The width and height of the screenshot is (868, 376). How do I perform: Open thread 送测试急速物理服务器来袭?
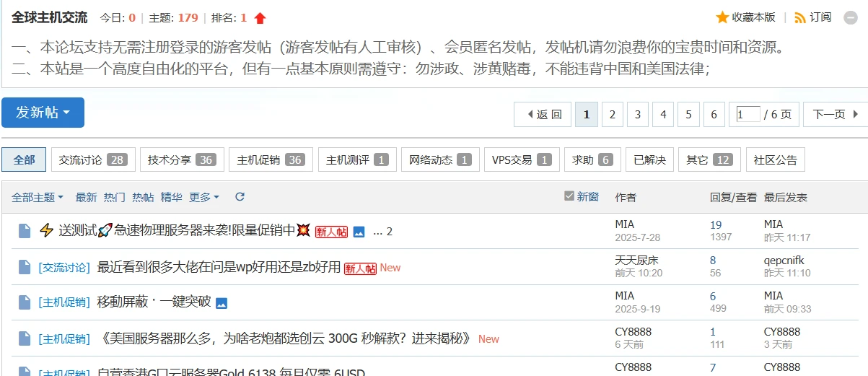(175, 232)
